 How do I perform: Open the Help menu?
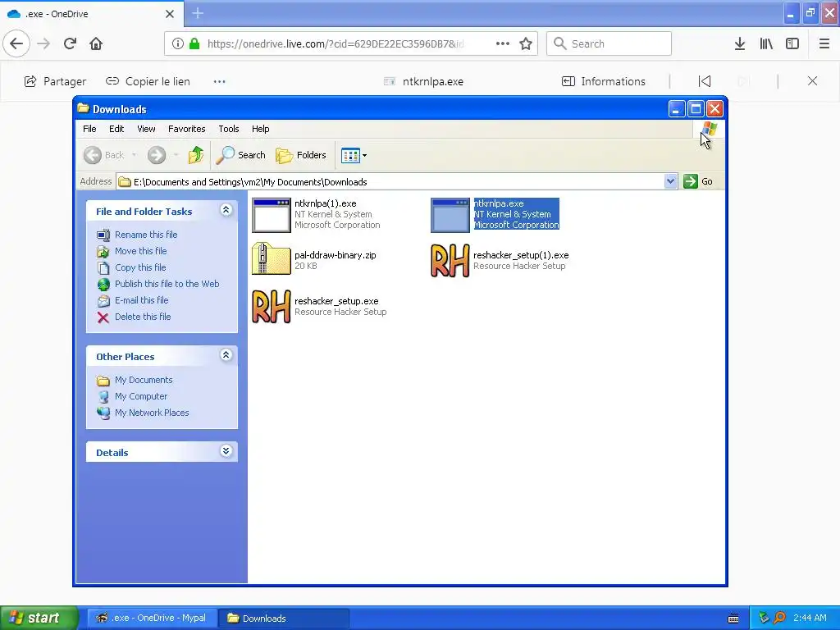tap(260, 129)
